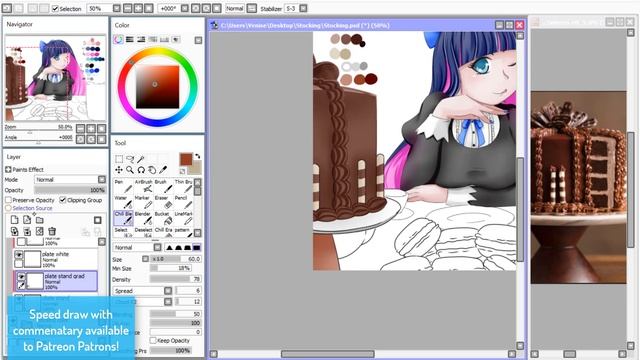This screenshot has height=360, width=640.
Task: Select the Selection Source radio option
Action: coord(8,208)
